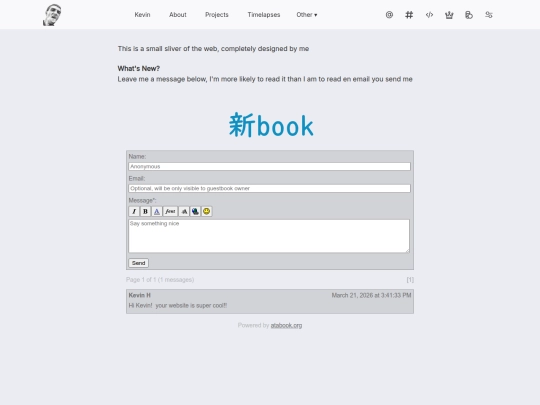
Task: Click the 新book guestbook title
Action: [x=271, y=126]
